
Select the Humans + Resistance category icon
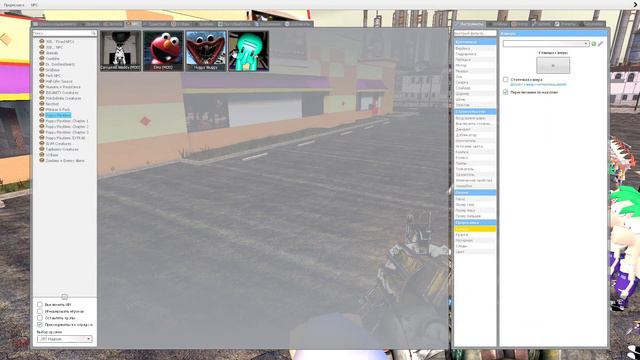tap(42, 87)
